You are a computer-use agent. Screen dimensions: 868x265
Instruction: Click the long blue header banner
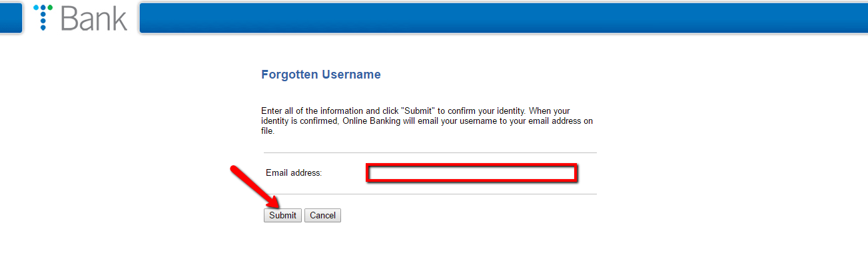(504, 17)
